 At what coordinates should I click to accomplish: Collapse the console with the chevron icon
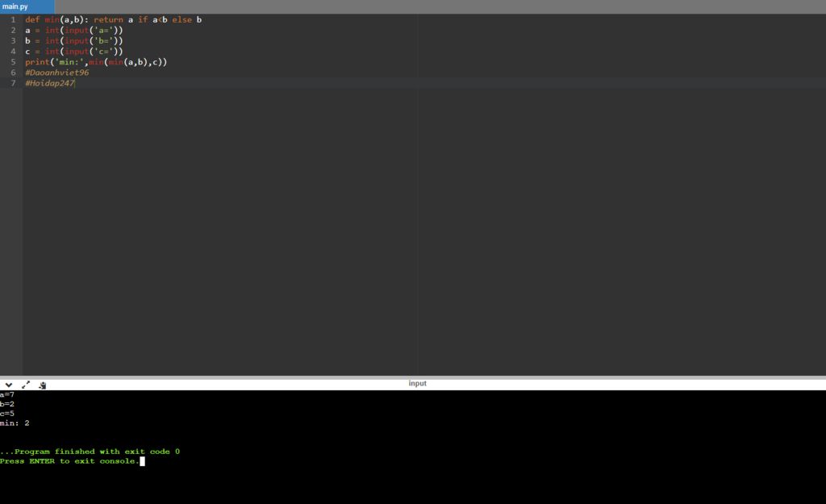pos(8,385)
